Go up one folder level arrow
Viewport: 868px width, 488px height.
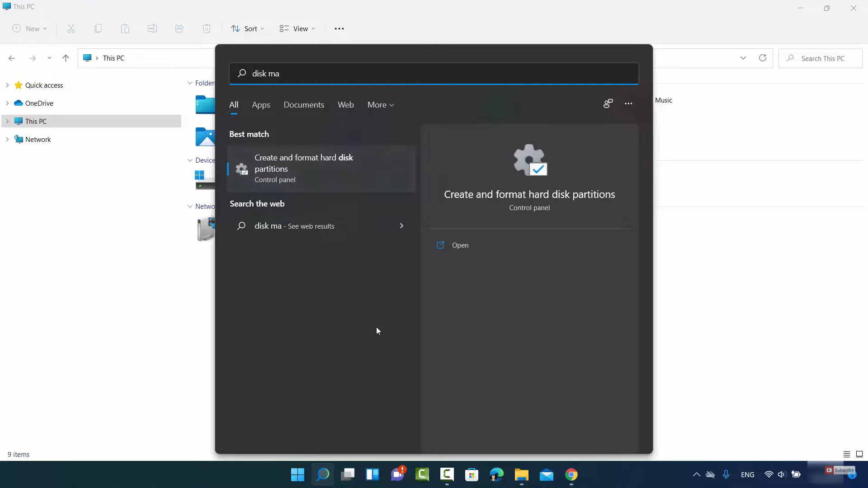click(x=66, y=58)
